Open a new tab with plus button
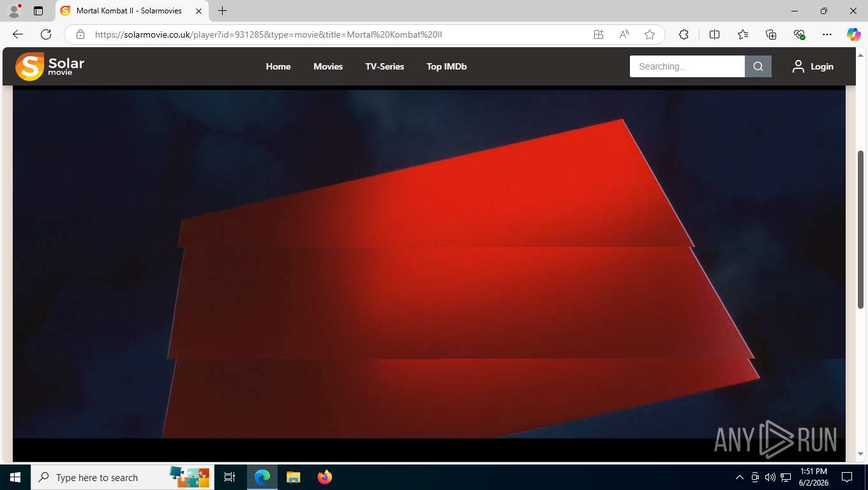 222,11
